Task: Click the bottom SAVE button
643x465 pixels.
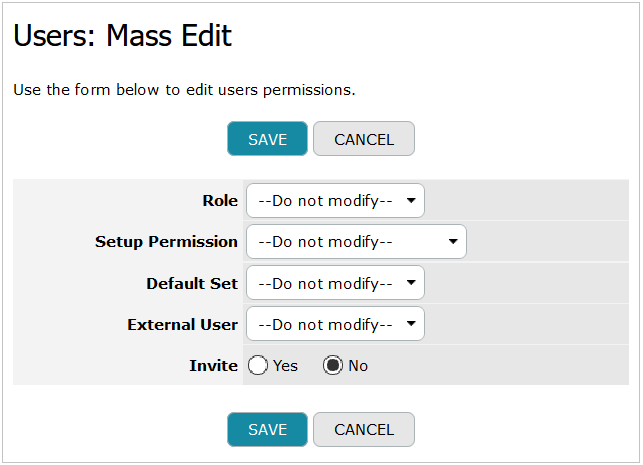Action: click(x=267, y=429)
